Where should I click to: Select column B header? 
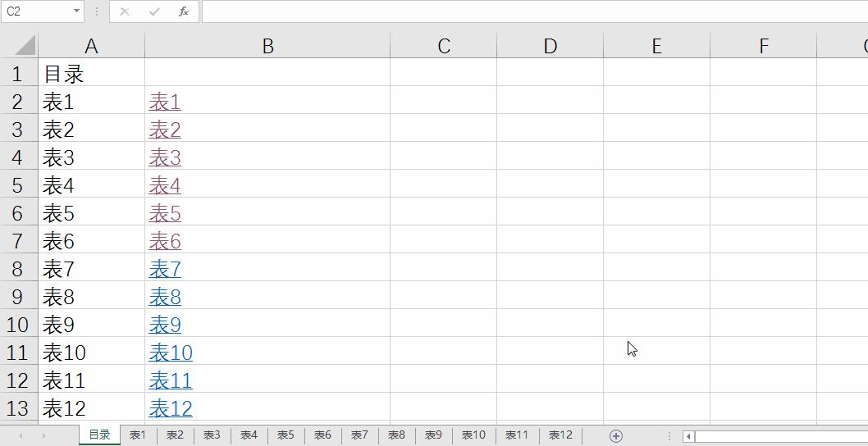click(267, 46)
